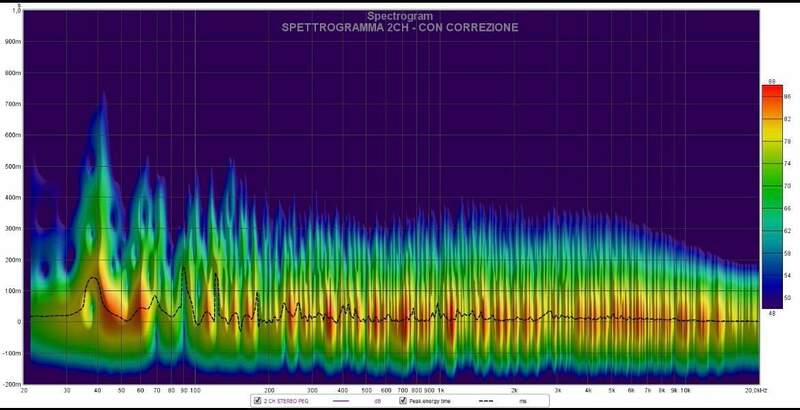Viewport: 800px width, 410px height.
Task: Click the green middle of the colour scale
Action: pos(771,195)
